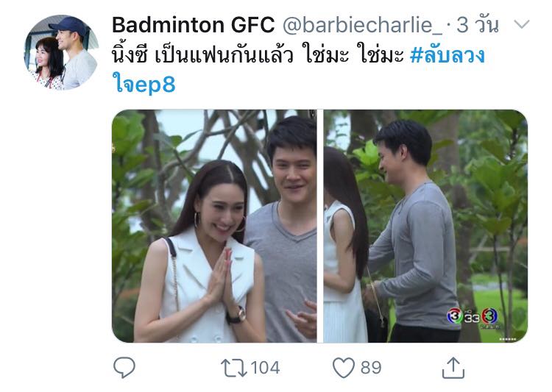
Task: Click the tweet text 'นิ้งซี เป็นแฟนกันแล้ว'
Action: coord(202,56)
